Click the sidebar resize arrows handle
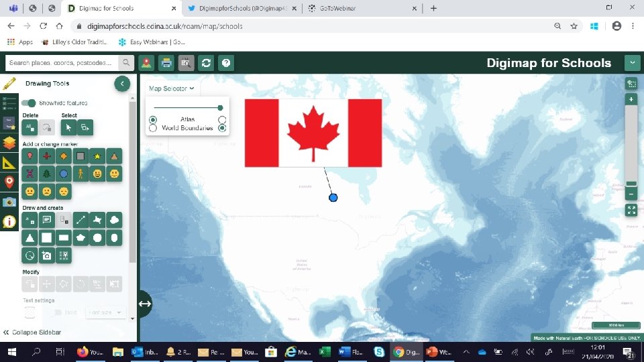644x362 pixels. pyautogui.click(x=145, y=304)
